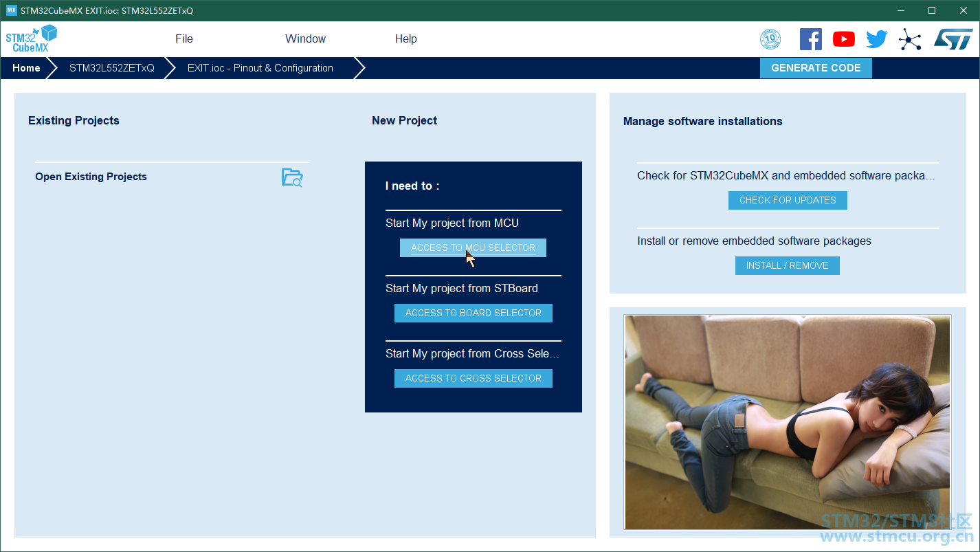Click the New Project heading
Screen dimensions: 980x552
(x=404, y=120)
